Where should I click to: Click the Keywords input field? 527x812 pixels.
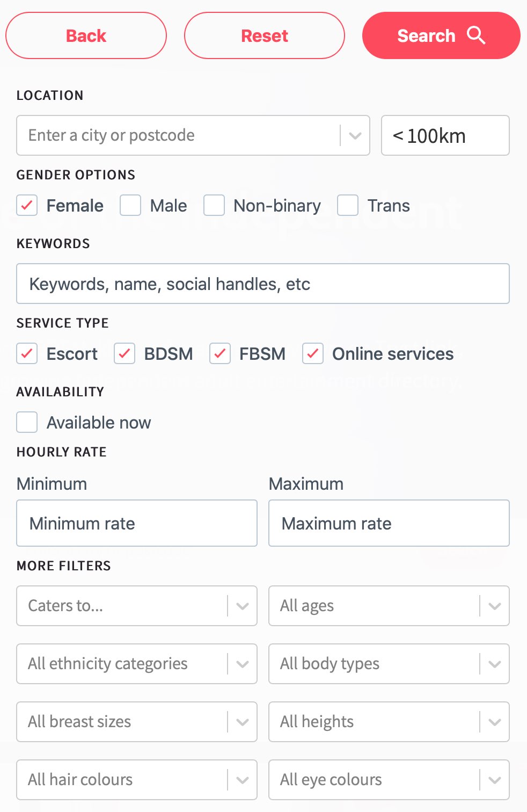[x=263, y=284]
